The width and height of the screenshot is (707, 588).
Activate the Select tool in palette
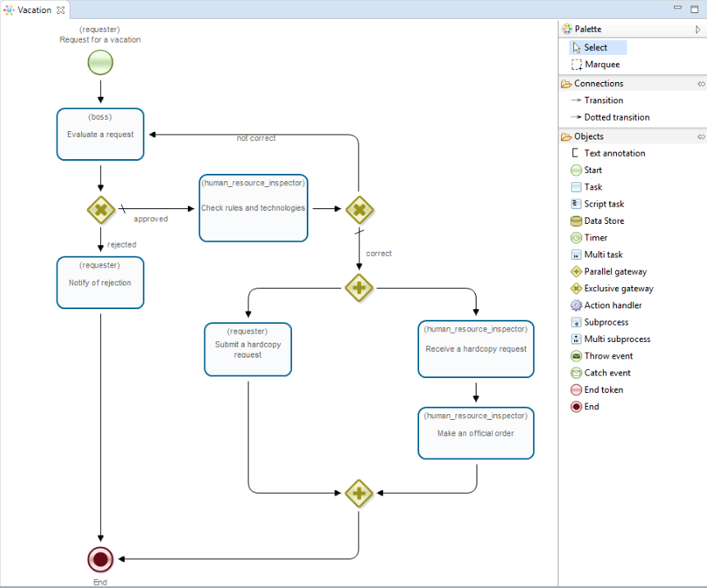595,48
